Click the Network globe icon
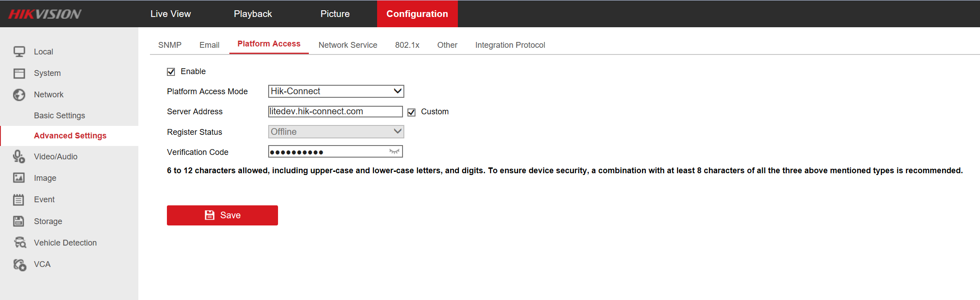This screenshot has width=980, height=300. (x=19, y=95)
